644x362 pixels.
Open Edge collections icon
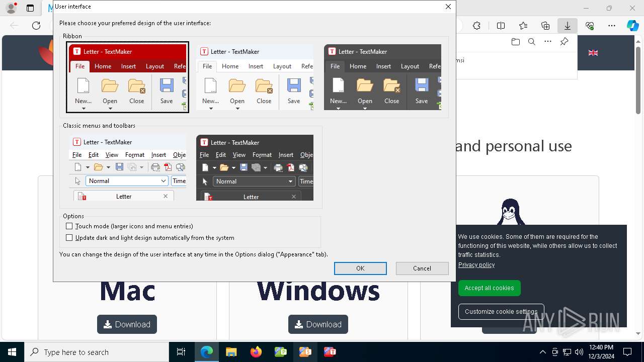coord(545,26)
